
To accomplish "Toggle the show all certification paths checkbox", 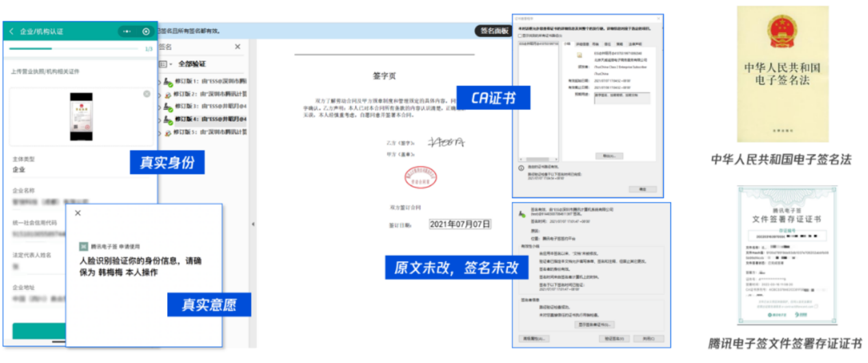I will [x=521, y=35].
